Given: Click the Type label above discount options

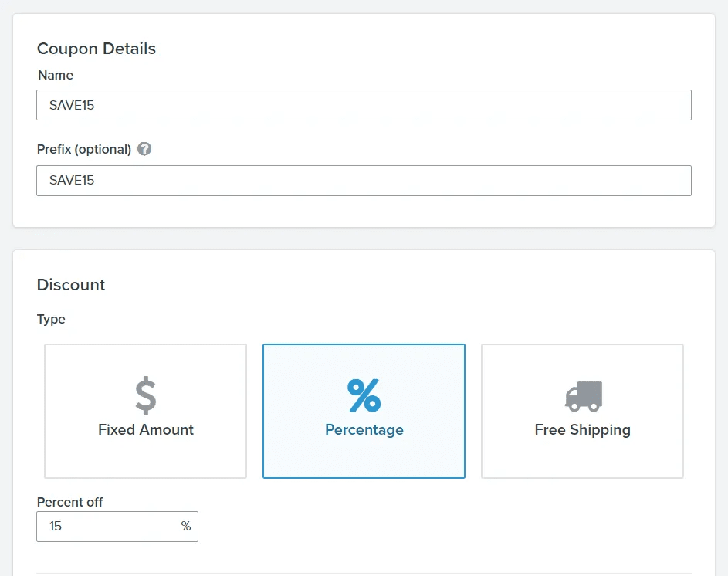Looking at the screenshot, I should click(x=51, y=320).
